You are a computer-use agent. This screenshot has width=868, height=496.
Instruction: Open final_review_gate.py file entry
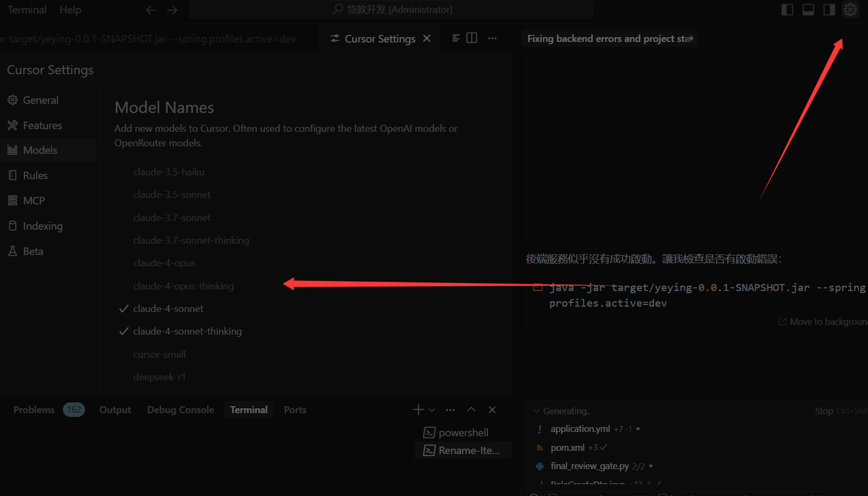tap(590, 466)
